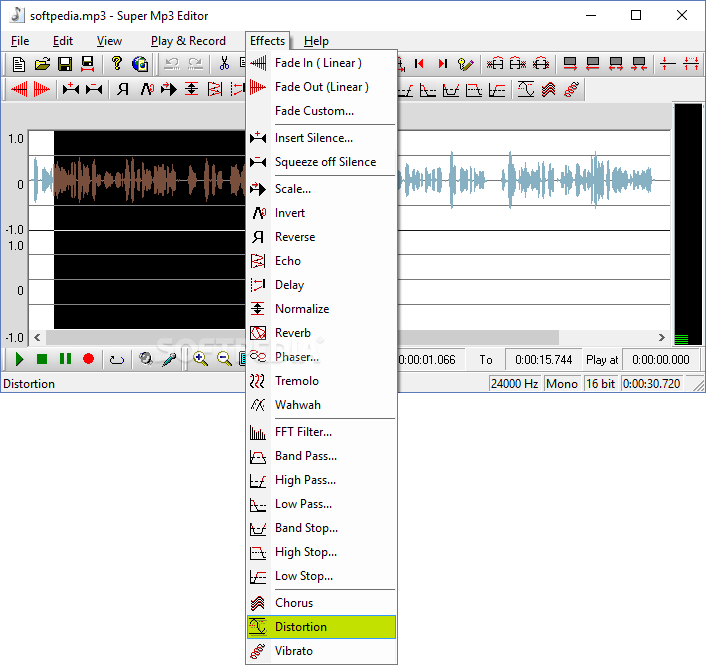Image resolution: width=706 pixels, height=665 pixels.
Task: Click the Chorus toolbar icon
Action: [x=548, y=89]
